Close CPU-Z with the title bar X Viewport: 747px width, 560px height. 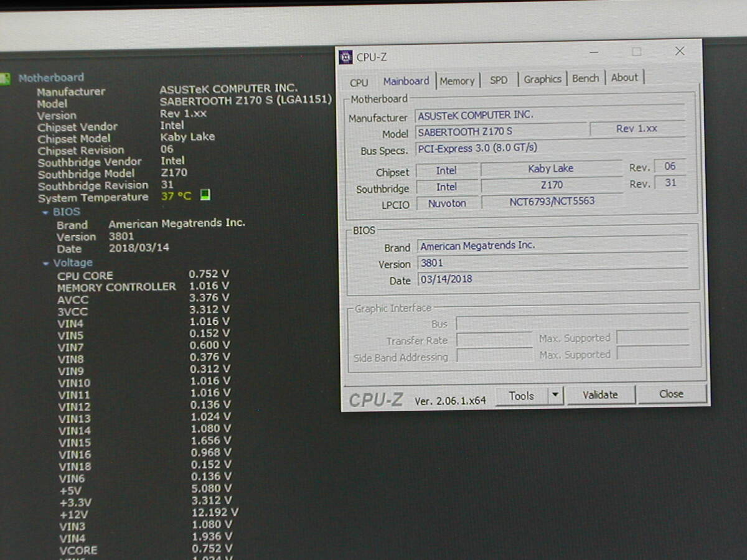point(679,51)
